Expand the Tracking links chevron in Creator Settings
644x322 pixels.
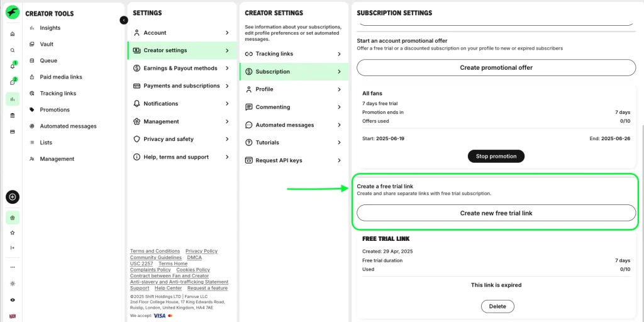coord(339,54)
